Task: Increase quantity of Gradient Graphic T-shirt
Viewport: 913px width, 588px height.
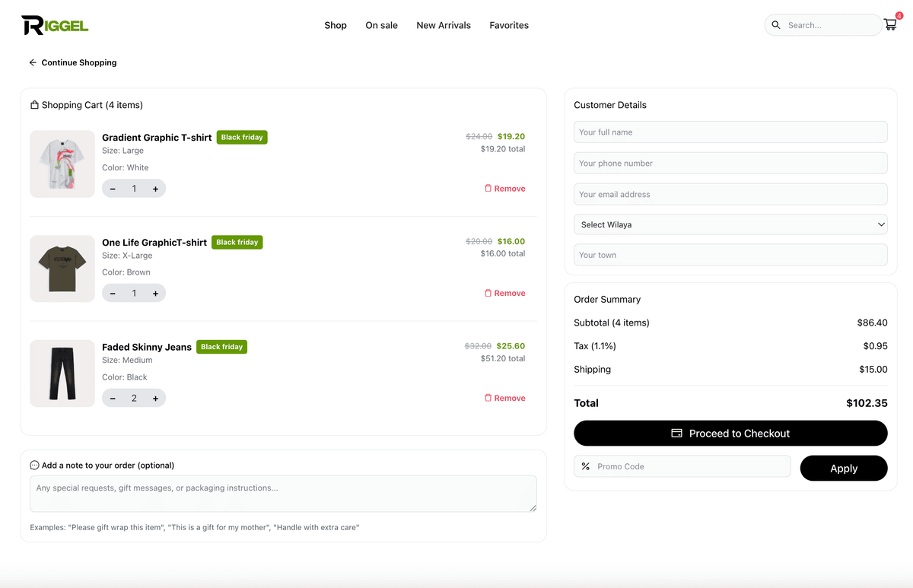Action: coord(155,189)
